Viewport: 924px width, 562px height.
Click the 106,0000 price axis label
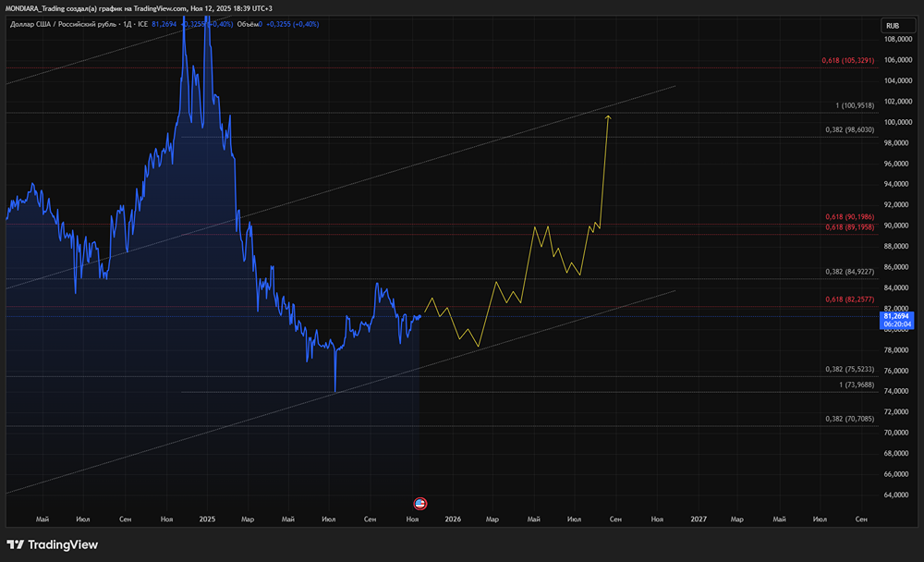click(898, 60)
